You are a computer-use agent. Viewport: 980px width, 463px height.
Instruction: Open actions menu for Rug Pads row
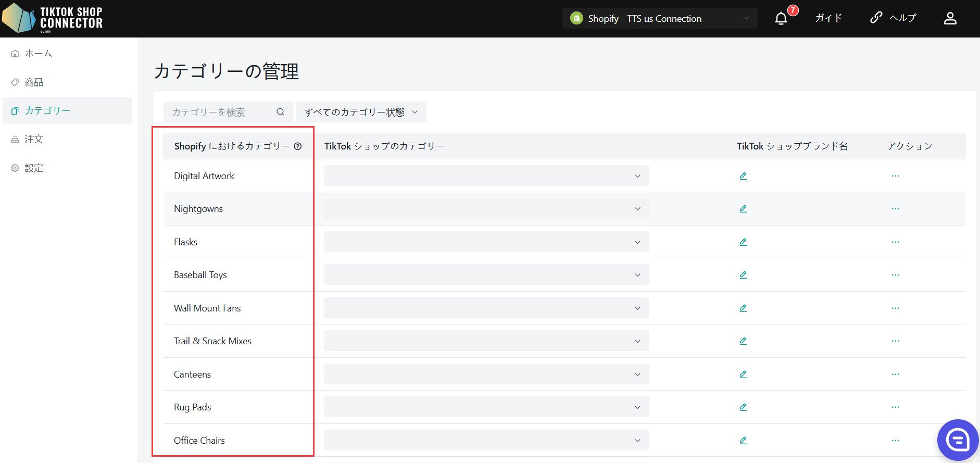[x=895, y=407]
